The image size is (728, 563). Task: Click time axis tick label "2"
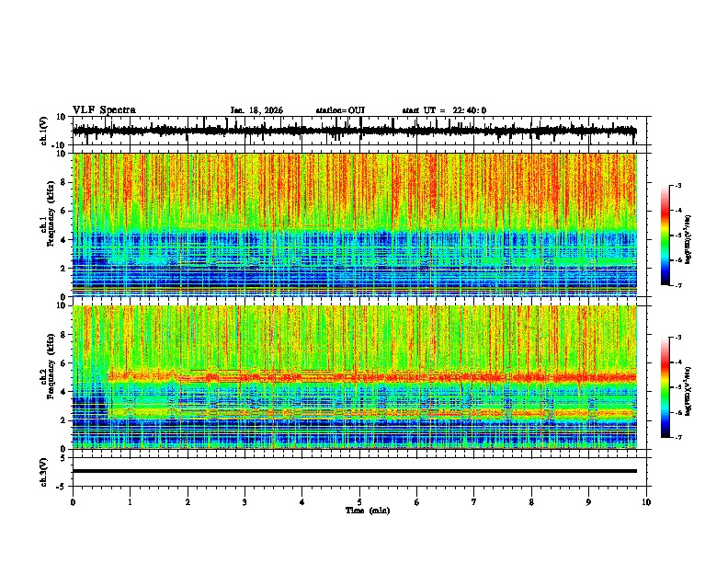[x=188, y=502]
